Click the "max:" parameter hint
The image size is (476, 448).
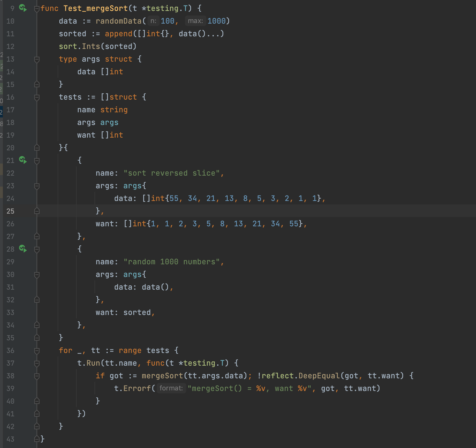(x=195, y=21)
